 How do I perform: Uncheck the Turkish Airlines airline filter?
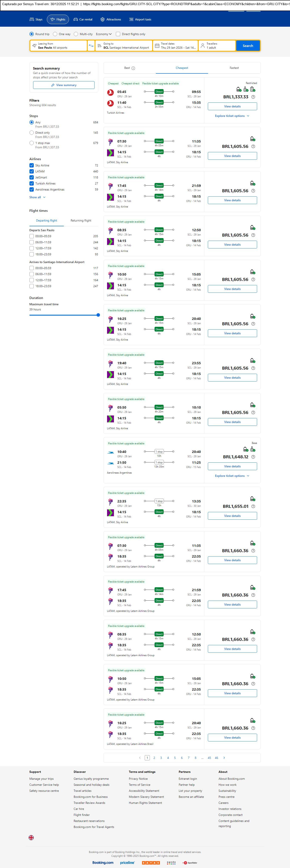(x=32, y=184)
